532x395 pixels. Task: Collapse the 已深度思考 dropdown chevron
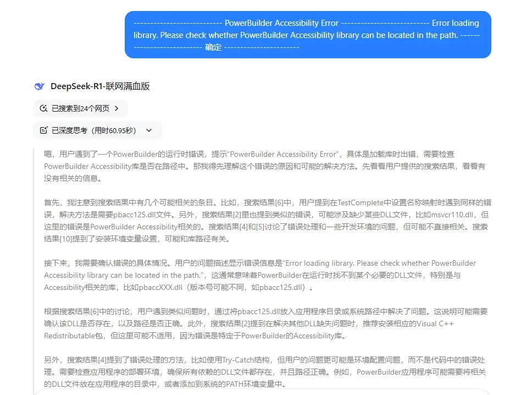coord(148,130)
